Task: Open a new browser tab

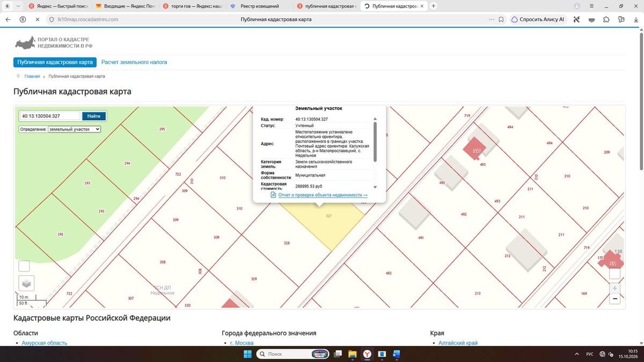Action: click(434, 6)
